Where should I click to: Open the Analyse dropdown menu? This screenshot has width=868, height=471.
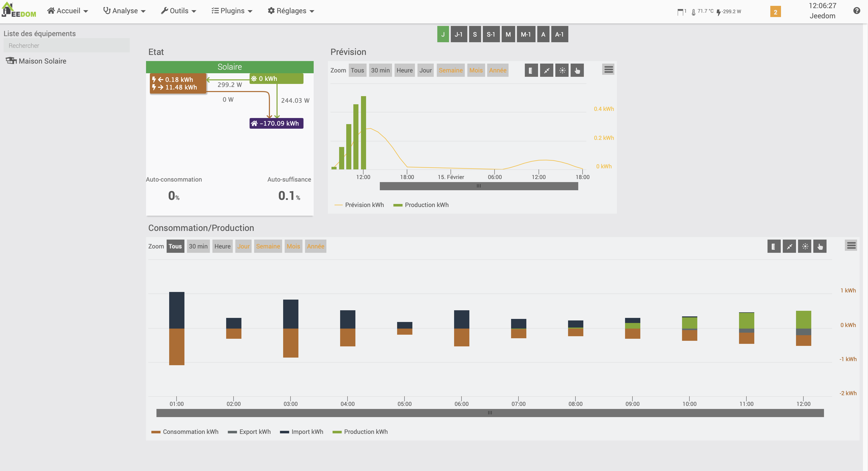124,11
